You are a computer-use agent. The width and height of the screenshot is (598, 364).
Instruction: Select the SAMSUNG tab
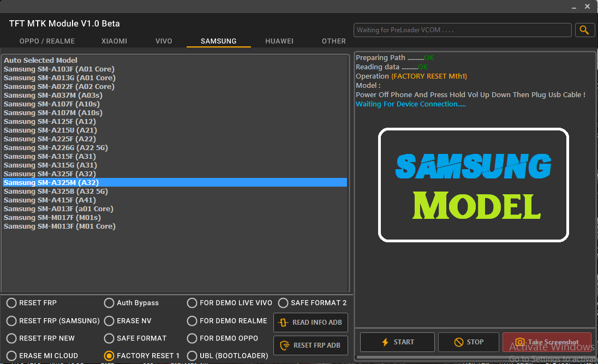[x=219, y=41]
